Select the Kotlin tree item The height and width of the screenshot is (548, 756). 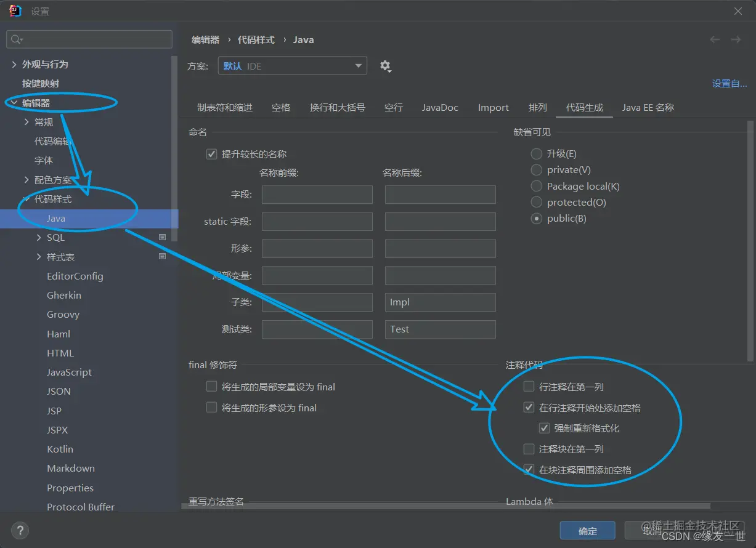click(60, 449)
